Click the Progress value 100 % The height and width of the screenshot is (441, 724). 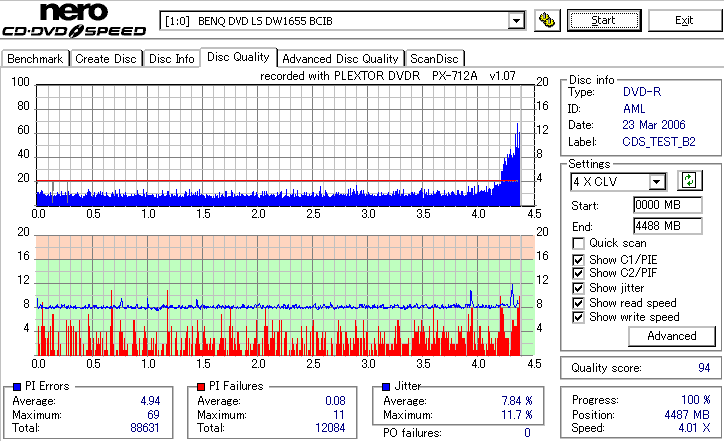tap(696, 400)
